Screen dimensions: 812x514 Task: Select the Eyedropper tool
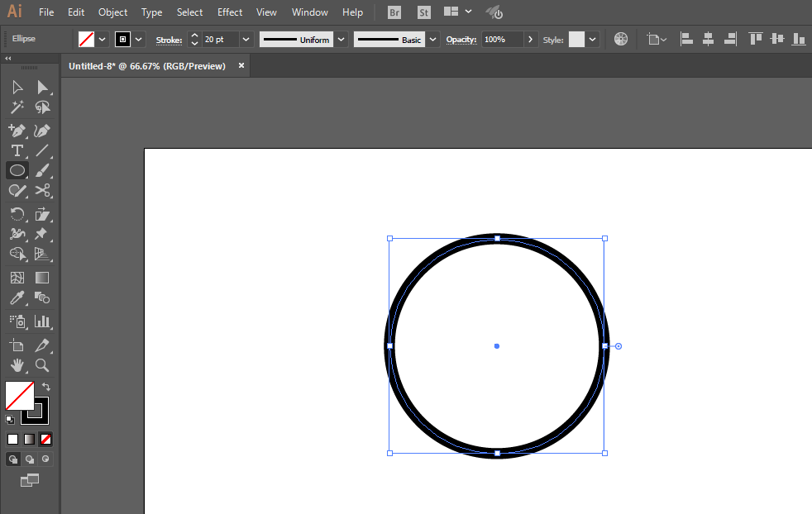tap(17, 298)
